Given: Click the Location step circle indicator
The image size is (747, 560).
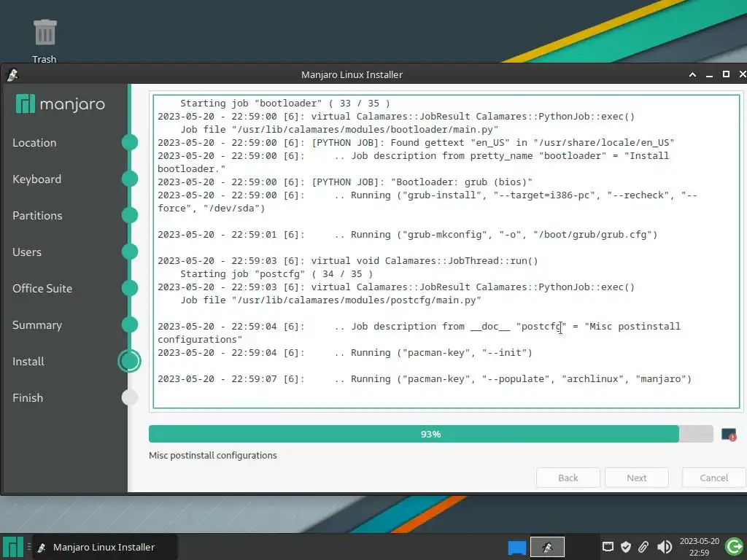Looking at the screenshot, I should coord(130,142).
